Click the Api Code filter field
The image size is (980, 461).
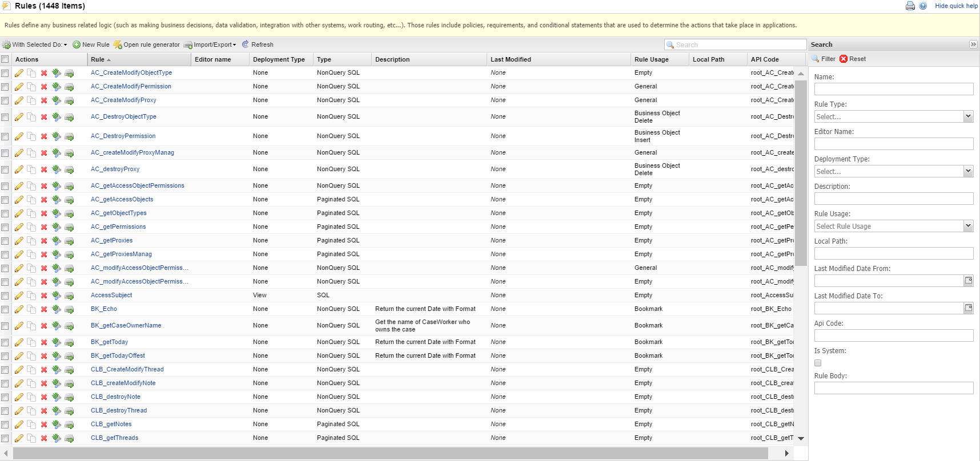(894, 335)
